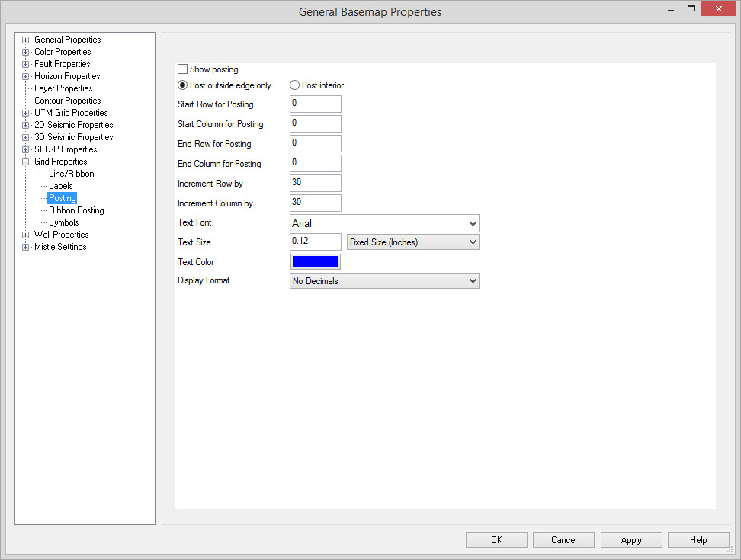Open the Fixed Size (Inches) dropdown
This screenshot has width=741, height=560.
coord(412,242)
